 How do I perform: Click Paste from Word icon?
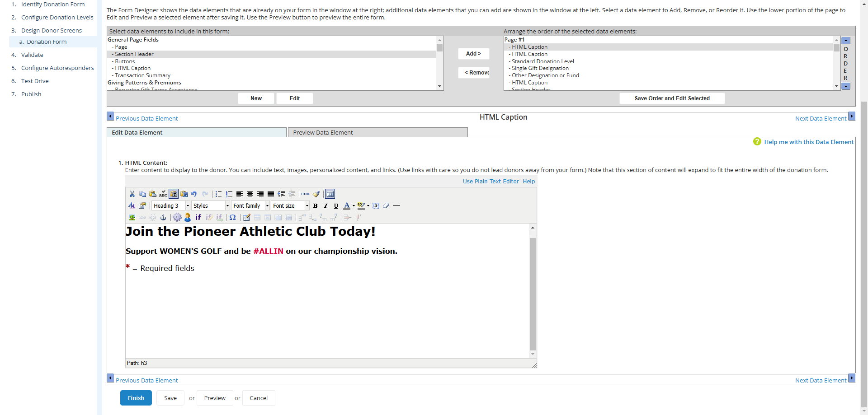pos(184,194)
